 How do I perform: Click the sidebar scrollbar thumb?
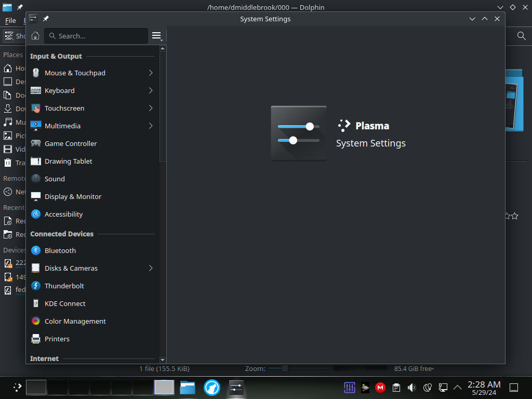[x=163, y=107]
